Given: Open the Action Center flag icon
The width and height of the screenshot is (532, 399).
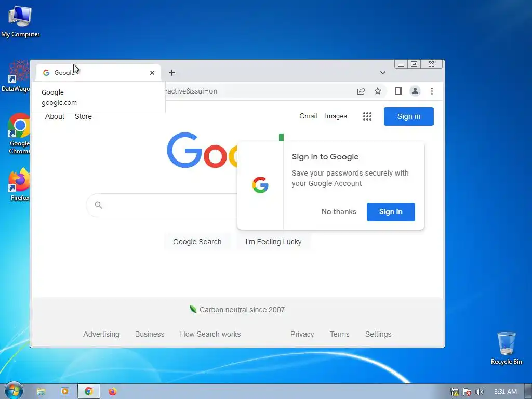Looking at the screenshot, I should pos(467,392).
